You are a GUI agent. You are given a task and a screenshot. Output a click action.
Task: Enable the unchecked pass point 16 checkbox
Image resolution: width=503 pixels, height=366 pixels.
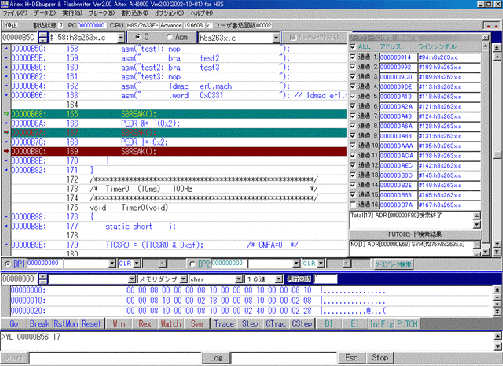pos(353,204)
